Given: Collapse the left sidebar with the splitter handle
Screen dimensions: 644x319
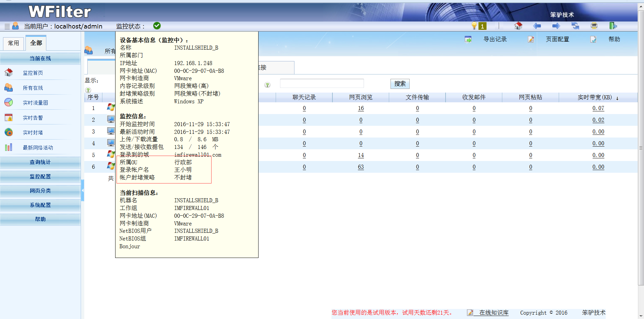Looking at the screenshot, I should point(83,190).
